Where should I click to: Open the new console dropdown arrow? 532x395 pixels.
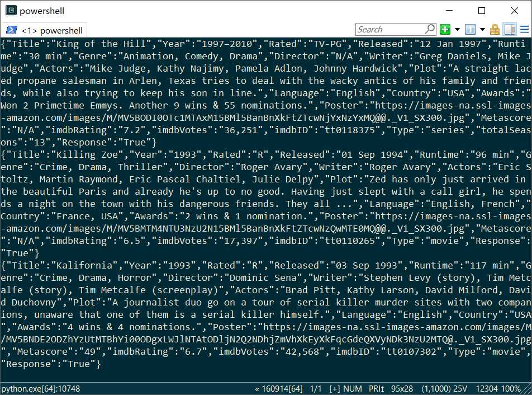(x=457, y=30)
